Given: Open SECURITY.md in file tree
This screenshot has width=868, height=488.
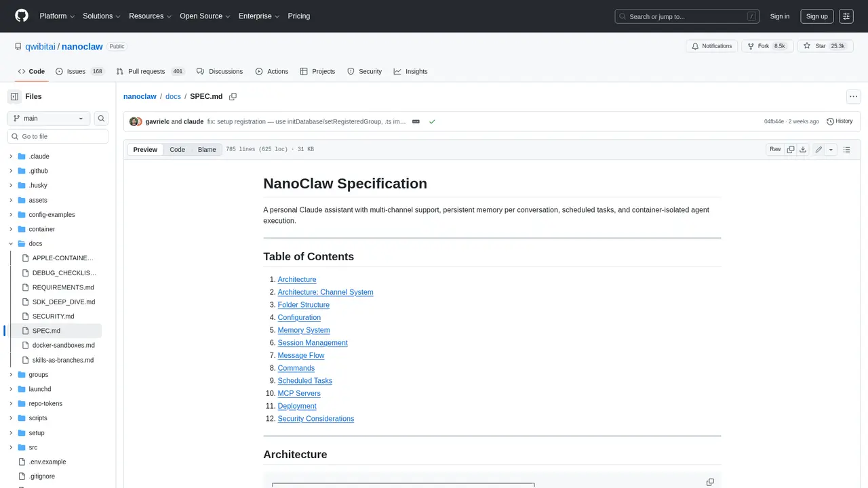Looking at the screenshot, I should click(x=54, y=317).
